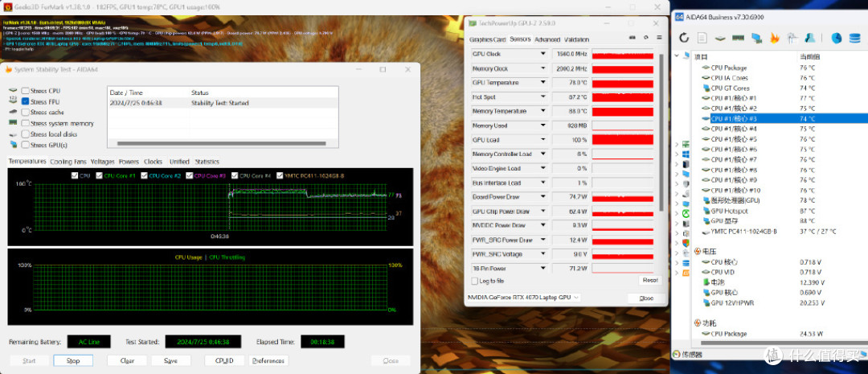Open the GPU Load sensor dropdown arrow
This screenshot has width=868, height=374.
[x=543, y=140]
